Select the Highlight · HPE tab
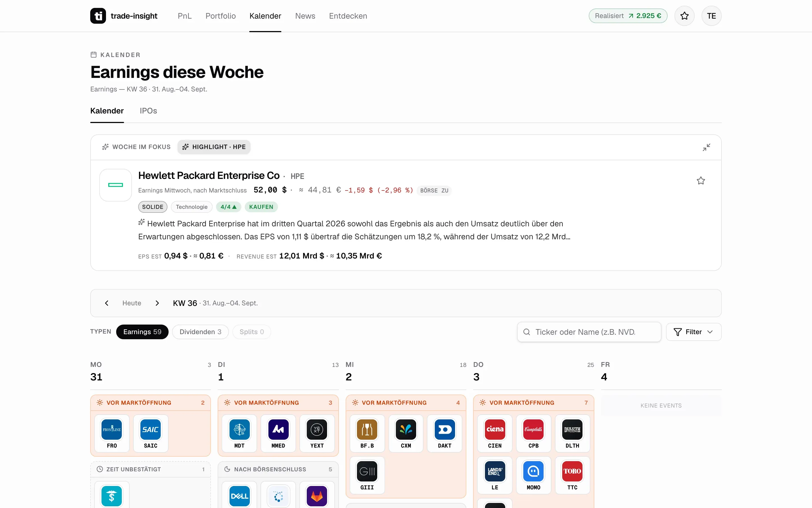The height and width of the screenshot is (508, 812). click(x=214, y=147)
